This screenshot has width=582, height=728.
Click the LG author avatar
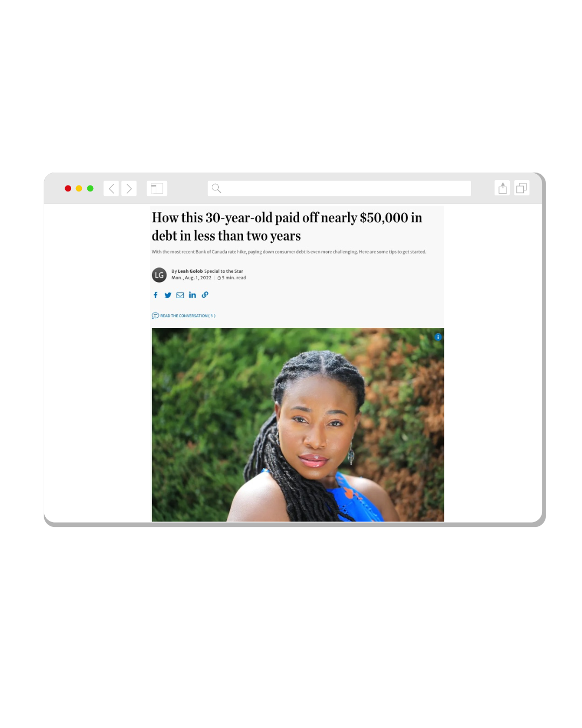click(159, 275)
